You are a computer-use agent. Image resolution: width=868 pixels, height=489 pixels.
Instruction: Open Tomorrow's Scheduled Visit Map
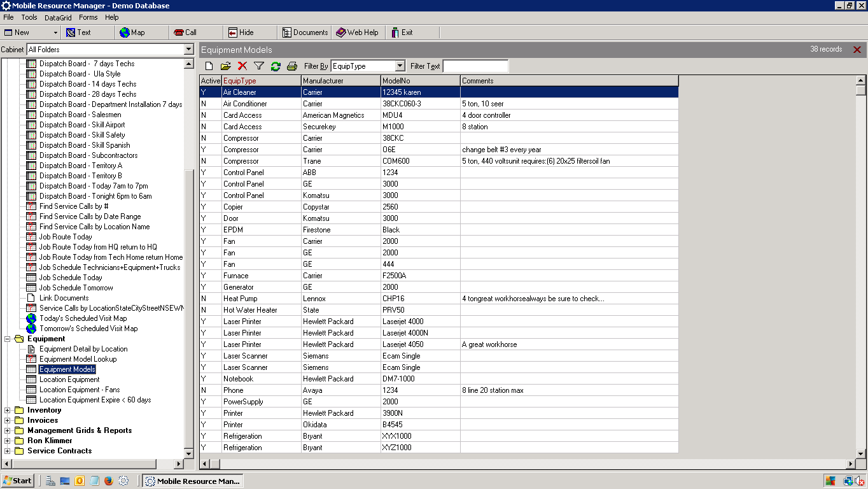(x=88, y=329)
